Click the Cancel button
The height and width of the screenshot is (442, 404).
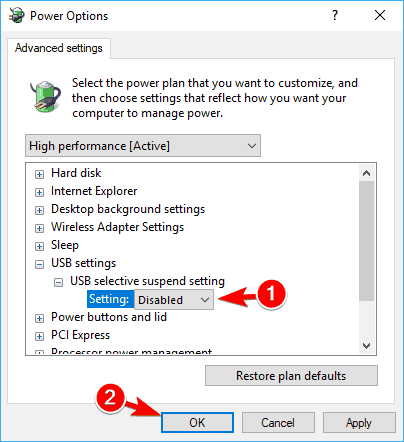point(278,423)
